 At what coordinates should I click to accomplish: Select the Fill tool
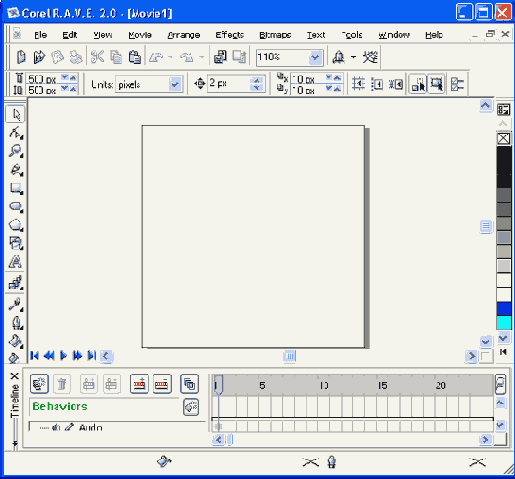tap(15, 341)
